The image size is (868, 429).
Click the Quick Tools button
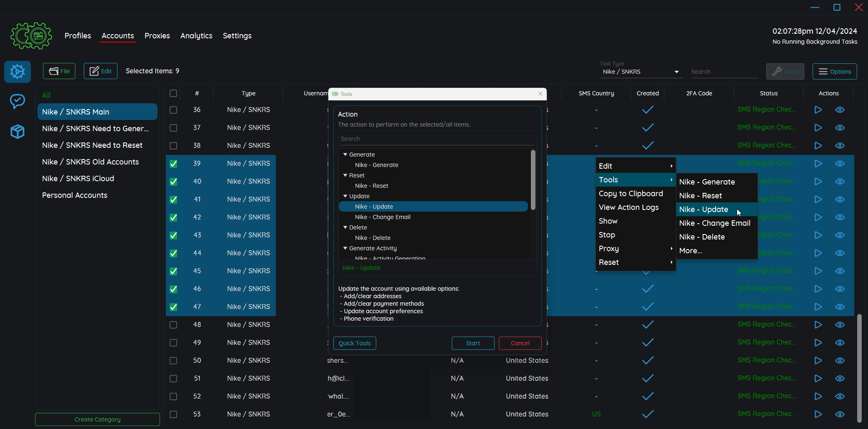pyautogui.click(x=355, y=343)
